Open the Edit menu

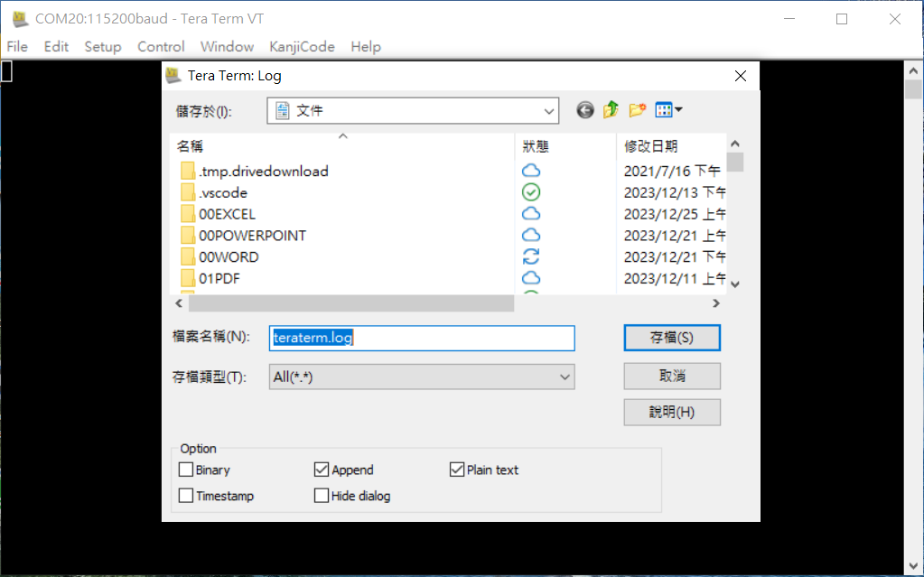click(56, 47)
